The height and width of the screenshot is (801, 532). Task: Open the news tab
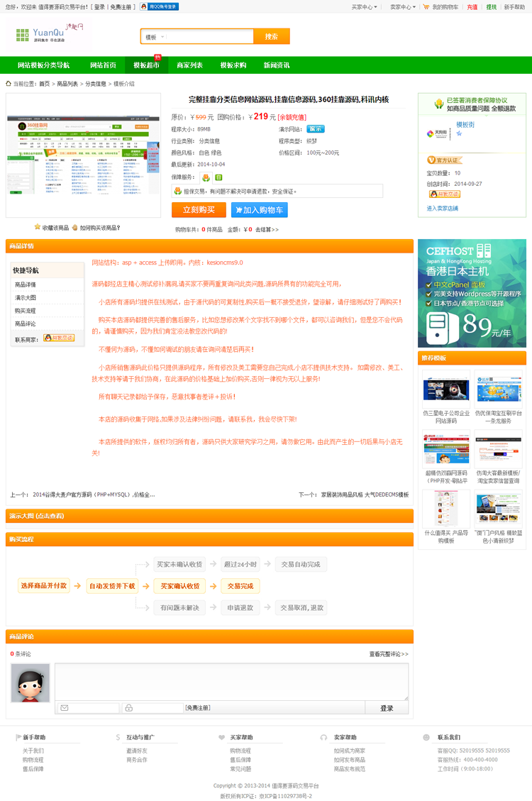(x=277, y=65)
